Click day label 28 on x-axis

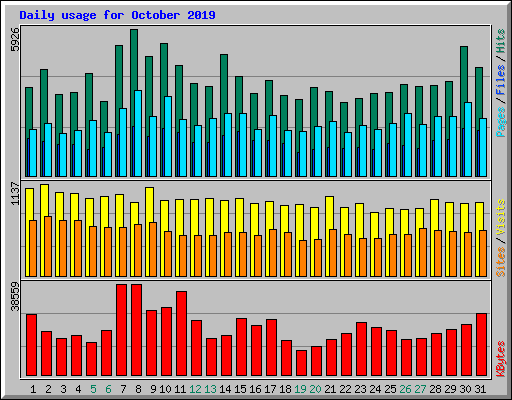click(435, 389)
